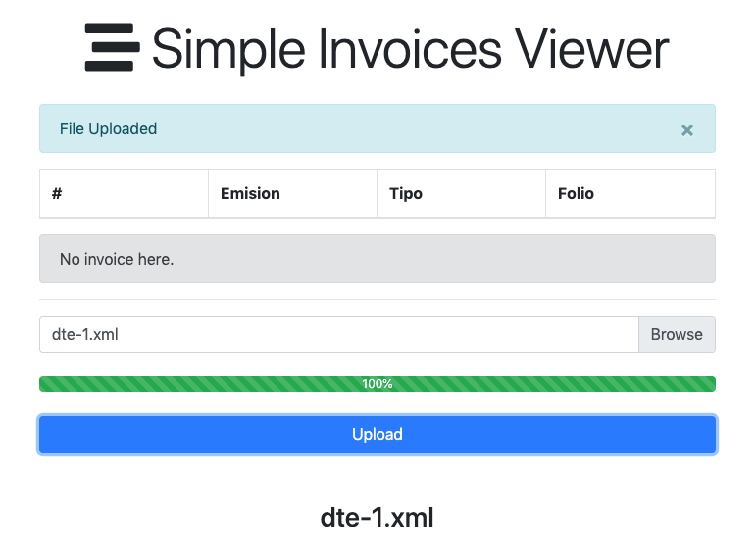Click the Tipo column header

coord(462,193)
